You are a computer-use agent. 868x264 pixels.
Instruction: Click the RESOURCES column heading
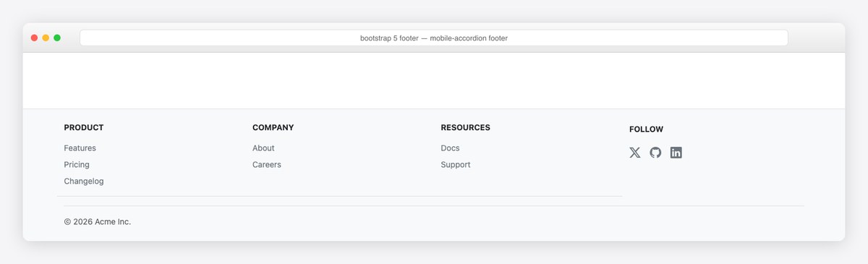point(465,127)
